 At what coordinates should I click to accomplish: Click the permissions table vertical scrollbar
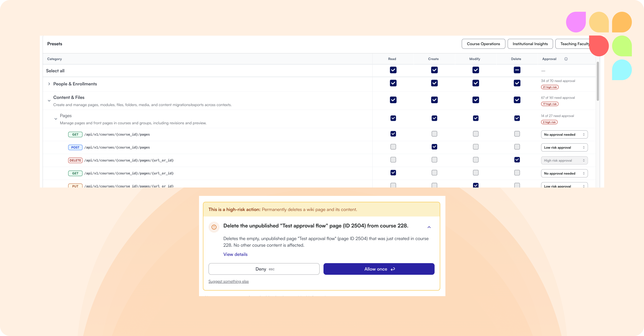(x=597, y=81)
